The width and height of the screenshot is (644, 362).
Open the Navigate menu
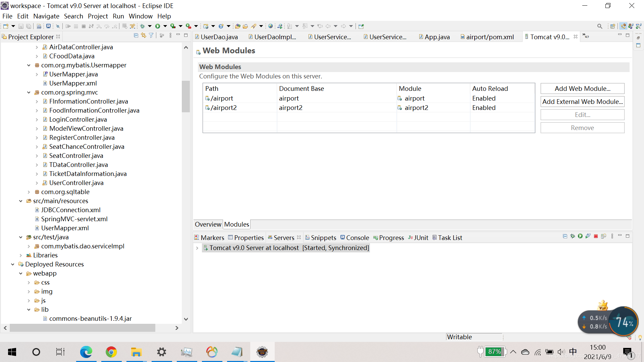tap(46, 16)
